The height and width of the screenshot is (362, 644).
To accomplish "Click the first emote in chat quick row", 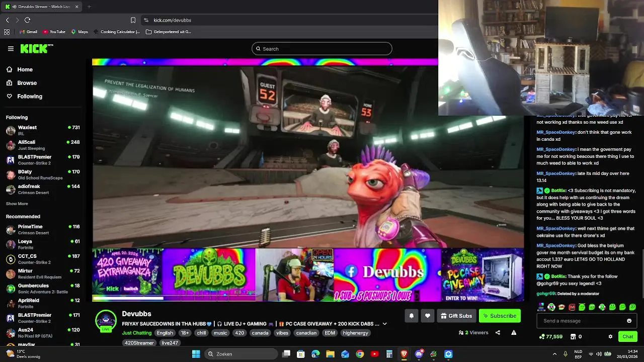I will [x=541, y=307].
